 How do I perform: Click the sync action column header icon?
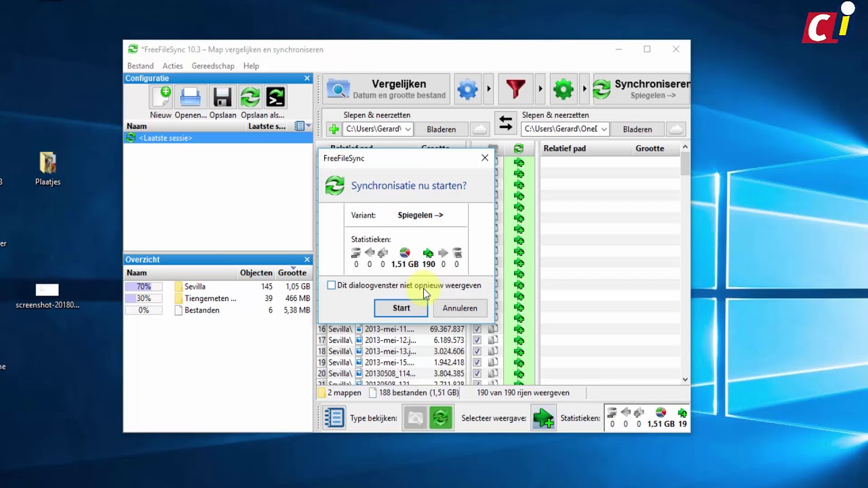click(519, 148)
